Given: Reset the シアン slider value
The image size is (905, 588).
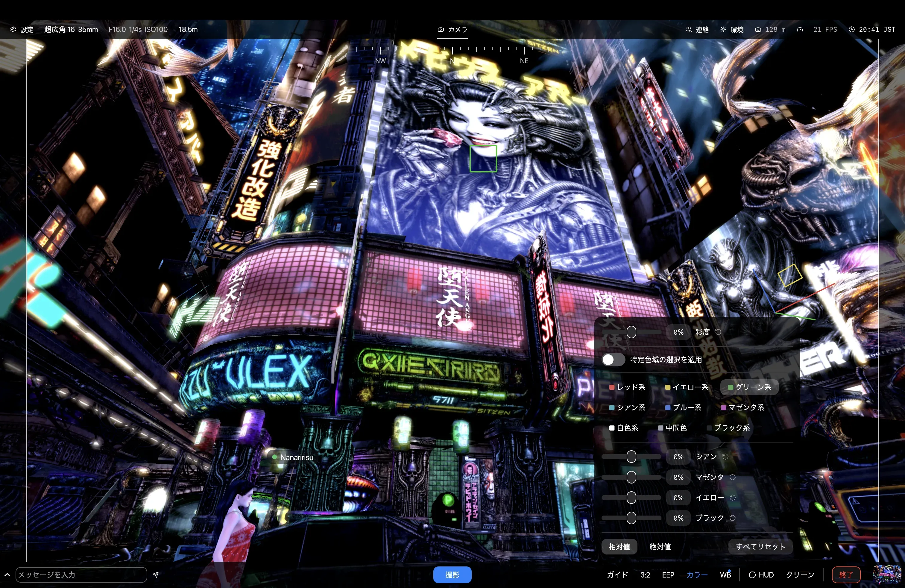Looking at the screenshot, I should (725, 456).
